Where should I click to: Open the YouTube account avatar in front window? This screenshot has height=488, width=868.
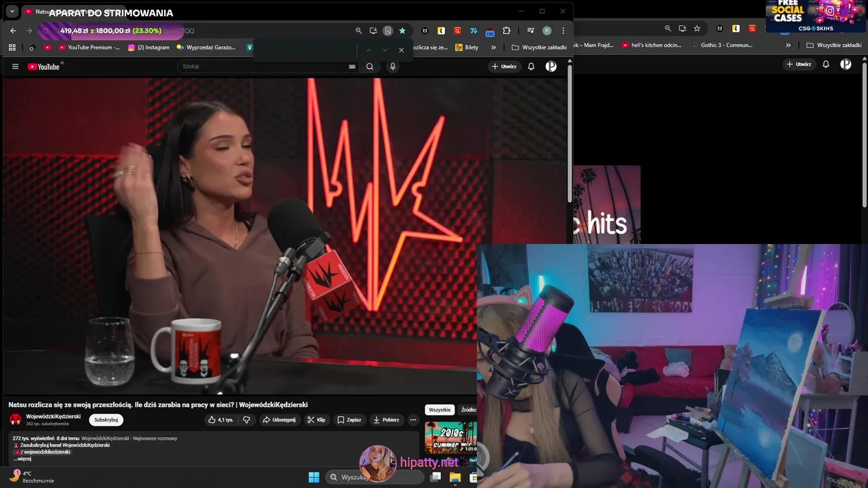click(551, 66)
